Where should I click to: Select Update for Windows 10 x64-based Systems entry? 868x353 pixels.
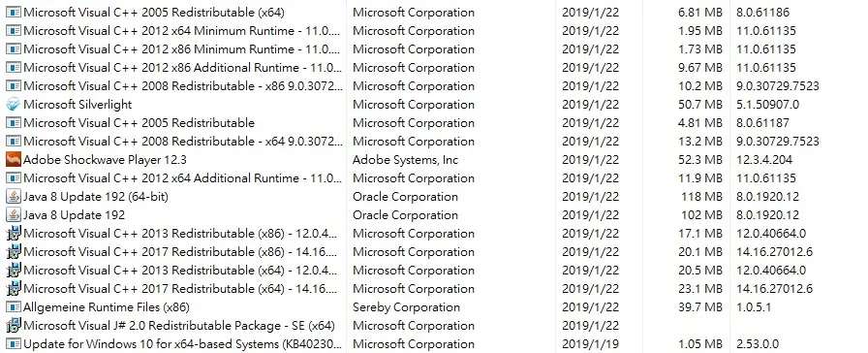434,343
